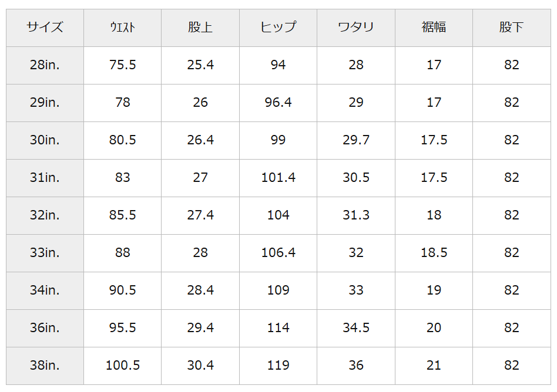
Task: Click the waist value 100.5 cell
Action: tap(122, 365)
